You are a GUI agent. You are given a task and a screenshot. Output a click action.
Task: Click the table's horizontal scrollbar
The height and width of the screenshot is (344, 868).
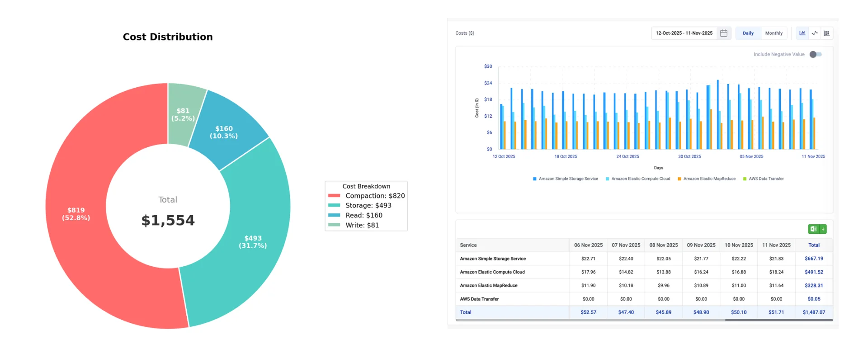click(x=778, y=320)
